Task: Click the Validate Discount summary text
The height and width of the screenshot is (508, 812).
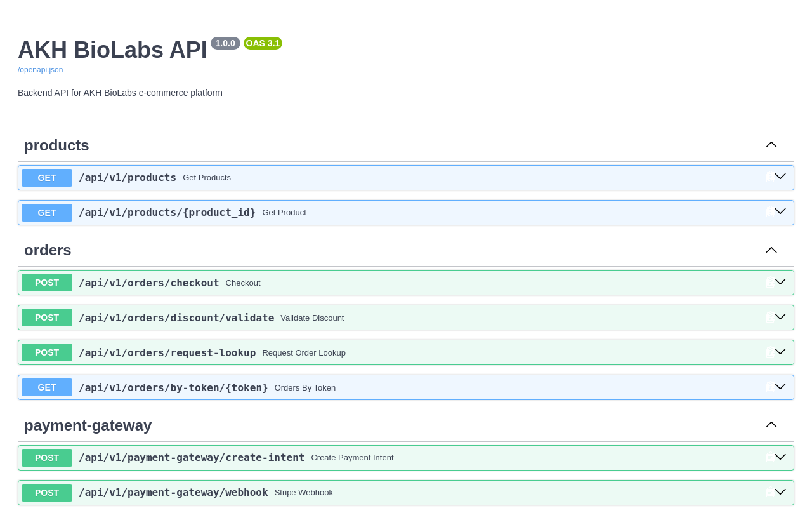Action: [x=312, y=317]
